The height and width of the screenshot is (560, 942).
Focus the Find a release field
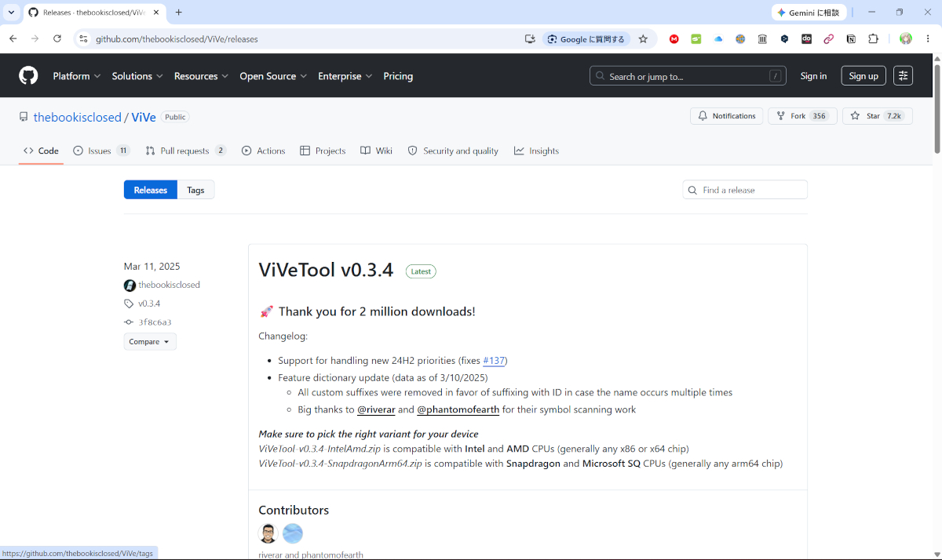(745, 190)
